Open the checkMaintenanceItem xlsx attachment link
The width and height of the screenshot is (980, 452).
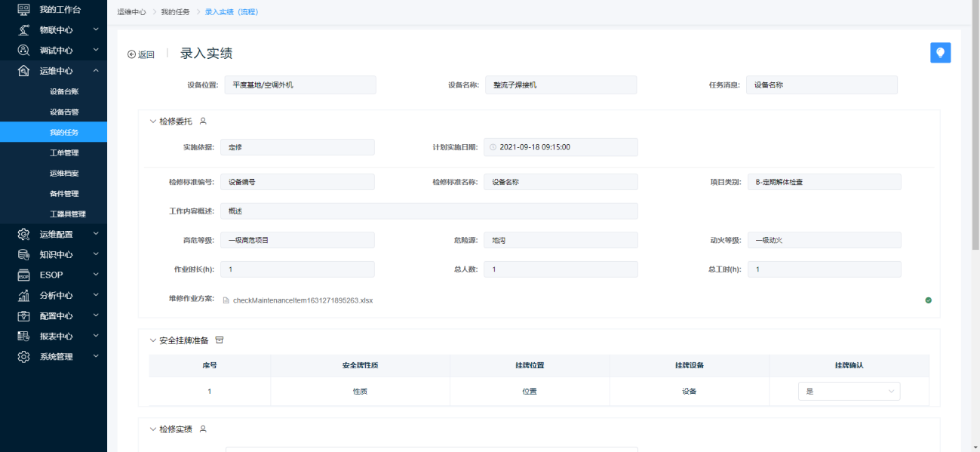(303, 300)
